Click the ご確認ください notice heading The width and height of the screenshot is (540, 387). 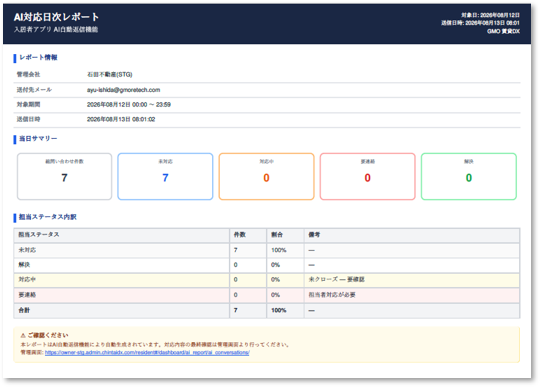click(48, 335)
